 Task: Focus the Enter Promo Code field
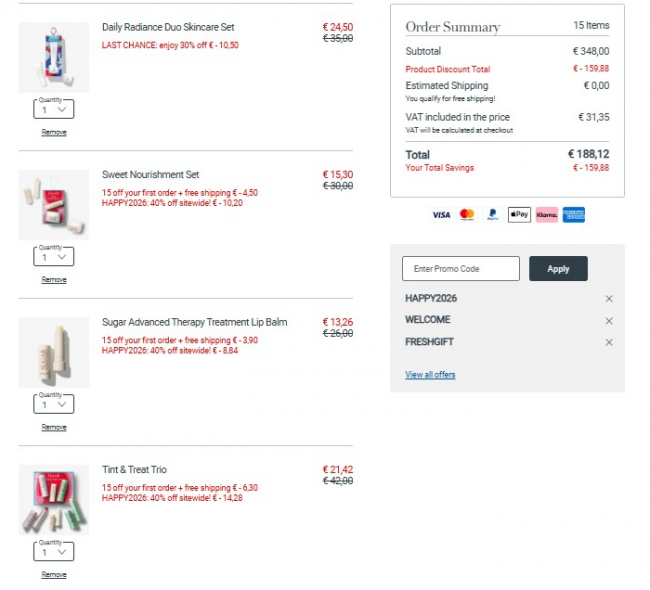click(461, 269)
